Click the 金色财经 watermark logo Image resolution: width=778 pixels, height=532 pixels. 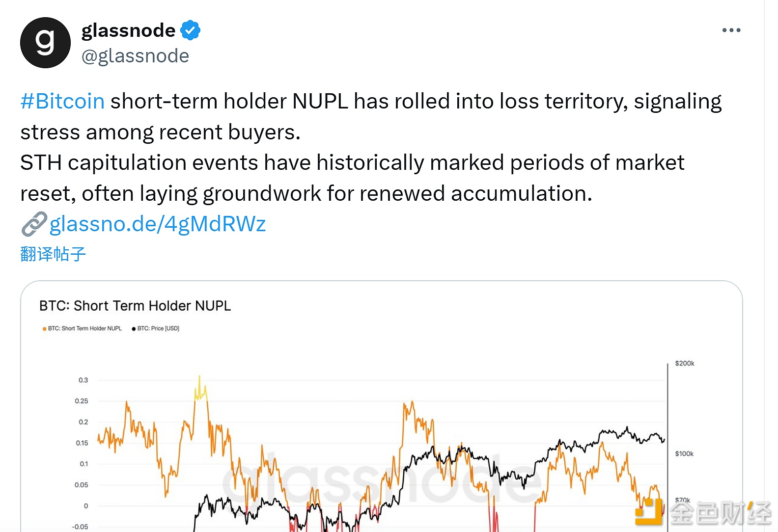click(x=703, y=513)
